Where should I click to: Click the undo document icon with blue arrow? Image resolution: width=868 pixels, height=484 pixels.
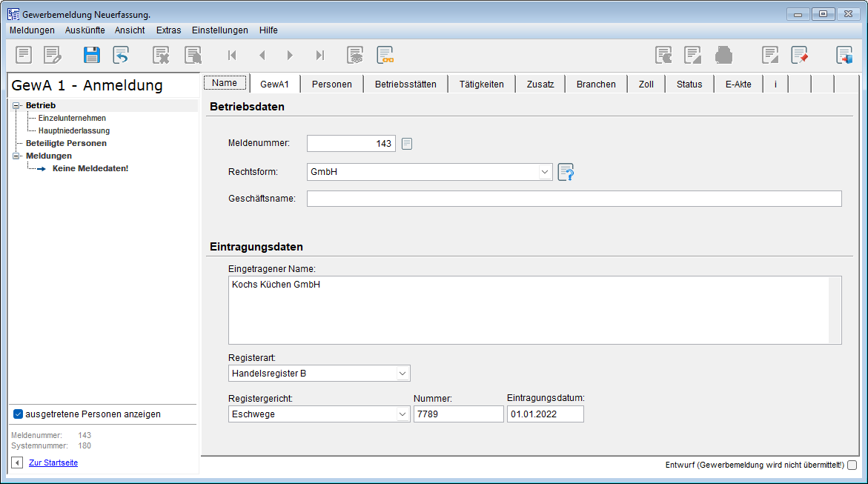coord(121,55)
